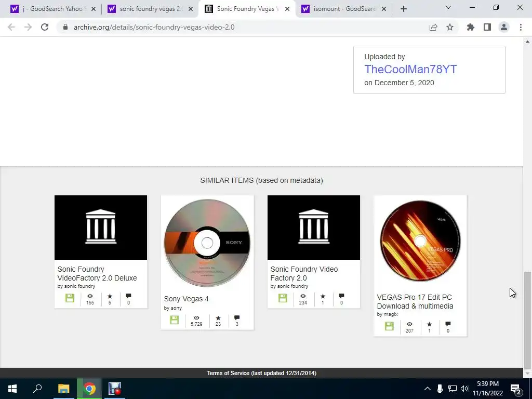Open Sony Vegas 4 disc thumbnail

point(207,243)
